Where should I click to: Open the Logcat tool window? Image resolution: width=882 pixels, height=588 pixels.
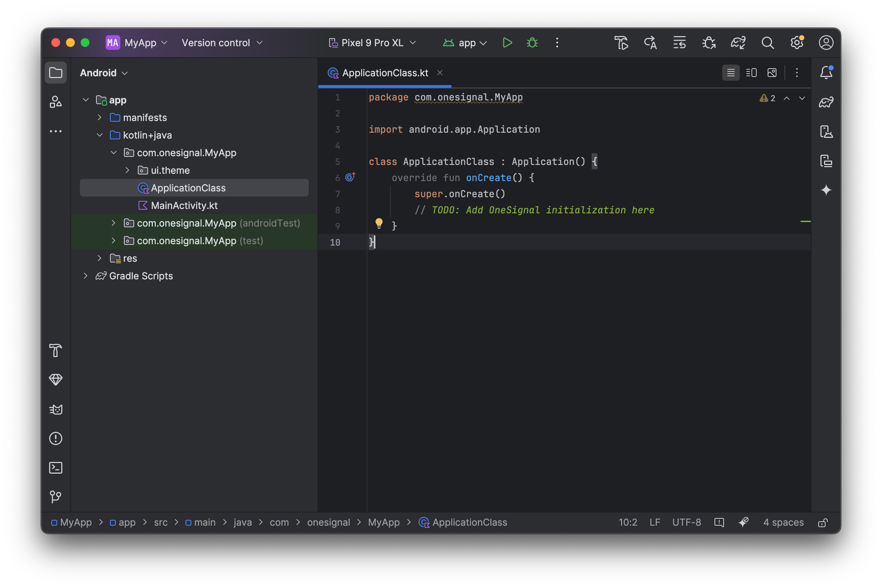56,409
